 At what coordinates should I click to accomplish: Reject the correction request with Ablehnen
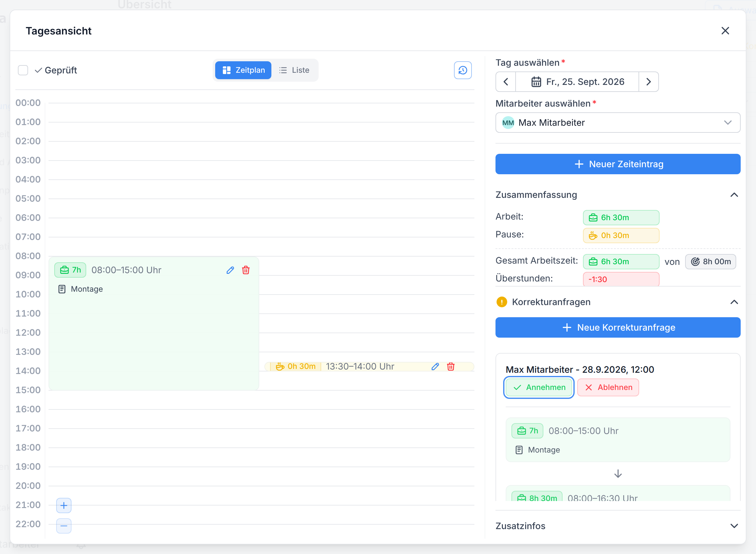(608, 387)
